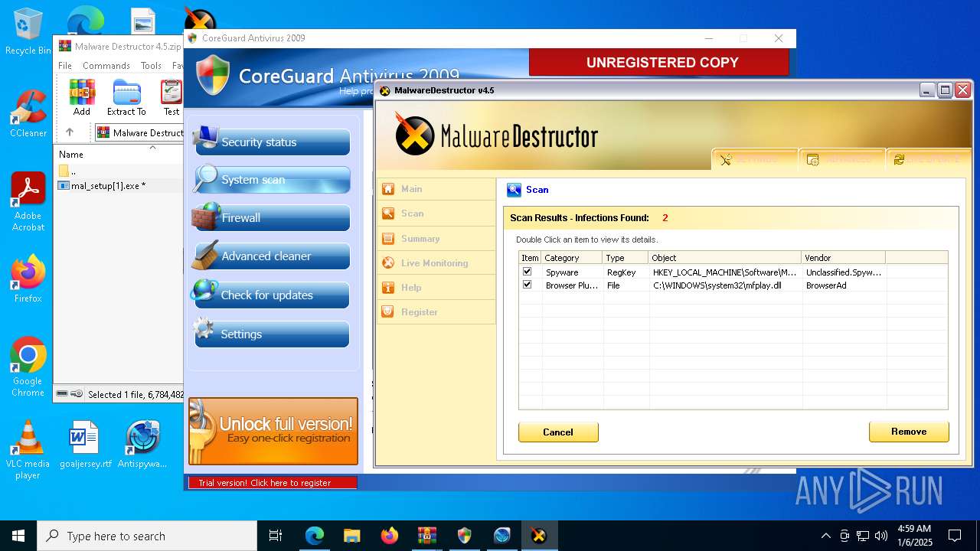Click the Trial version register link
This screenshot has height=551, width=980.
pyautogui.click(x=273, y=483)
